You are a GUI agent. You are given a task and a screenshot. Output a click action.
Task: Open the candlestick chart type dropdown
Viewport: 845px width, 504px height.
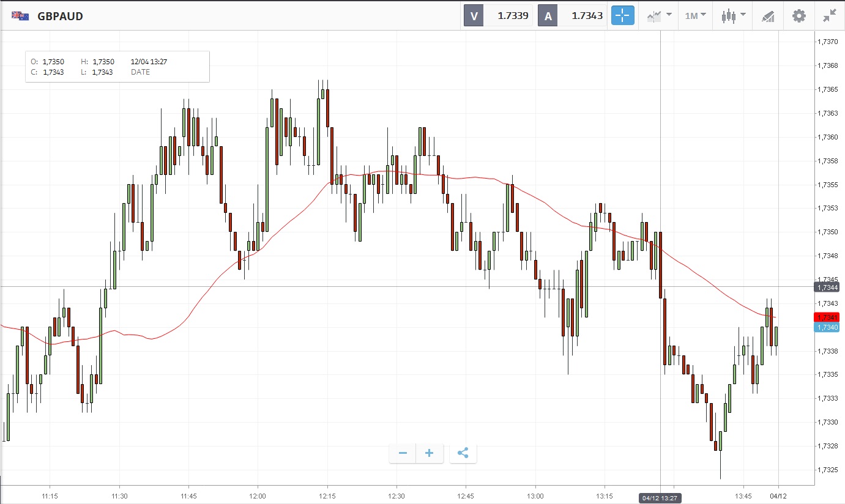pos(733,16)
